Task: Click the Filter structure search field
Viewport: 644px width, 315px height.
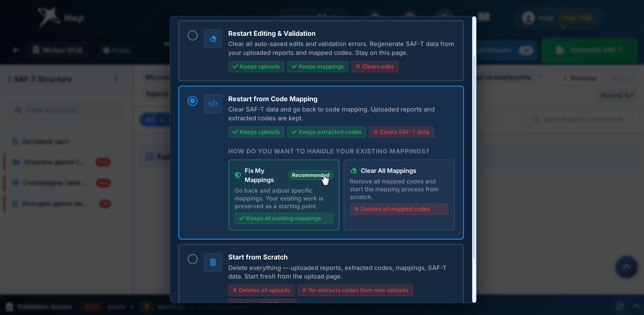Action: coord(66,110)
